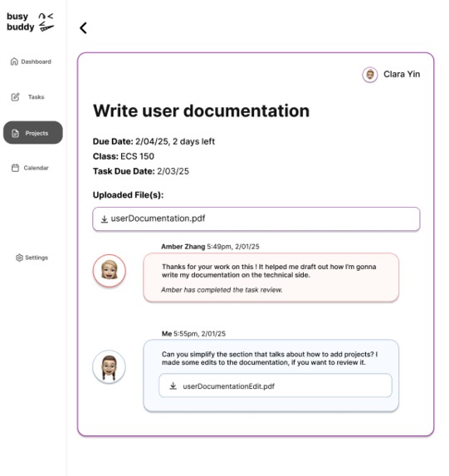The image size is (449, 476).
Task: Click the Projects document icon
Action: point(15,133)
